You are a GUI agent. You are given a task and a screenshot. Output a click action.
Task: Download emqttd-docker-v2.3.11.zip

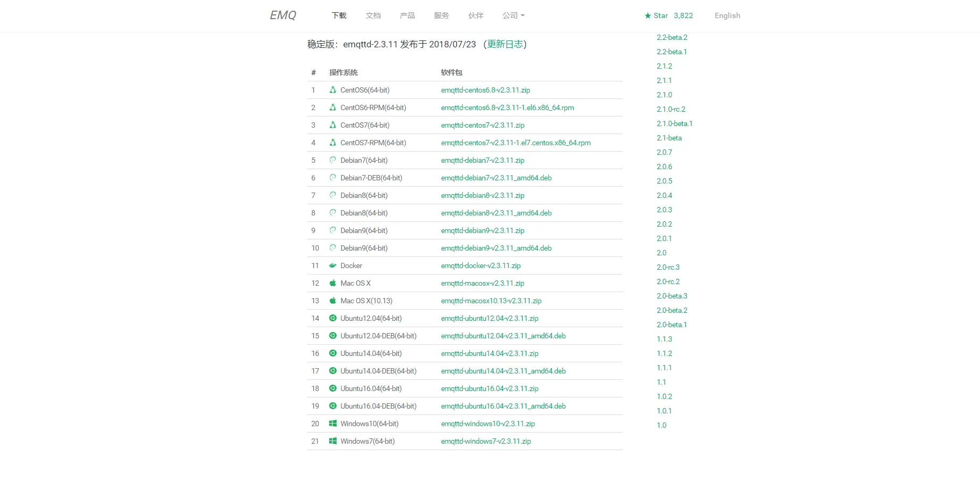(481, 265)
